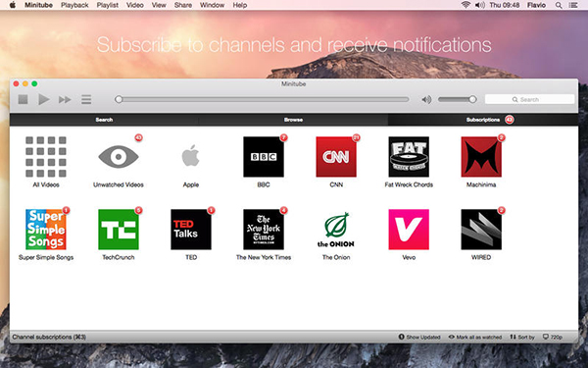Viewport: 588px width, 368px height.
Task: Click the Wi-Fi status icon
Action: (465, 5)
